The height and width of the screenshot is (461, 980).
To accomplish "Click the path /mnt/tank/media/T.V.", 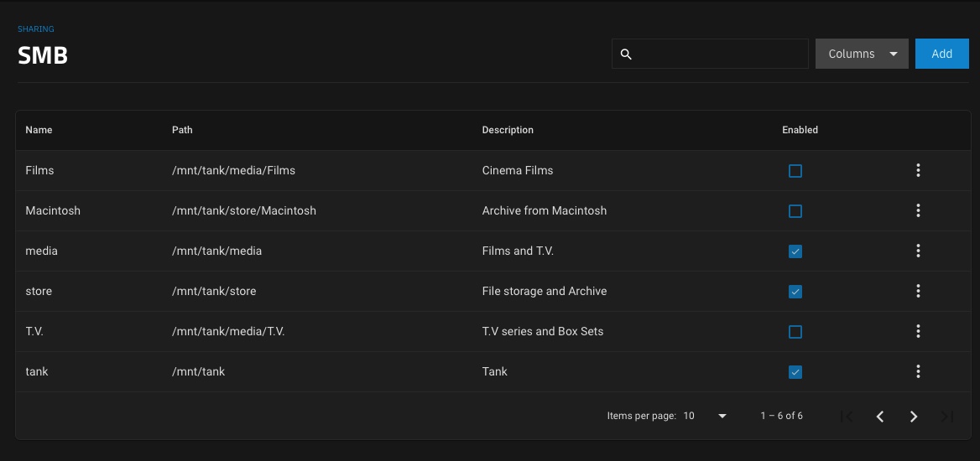I will [228, 331].
